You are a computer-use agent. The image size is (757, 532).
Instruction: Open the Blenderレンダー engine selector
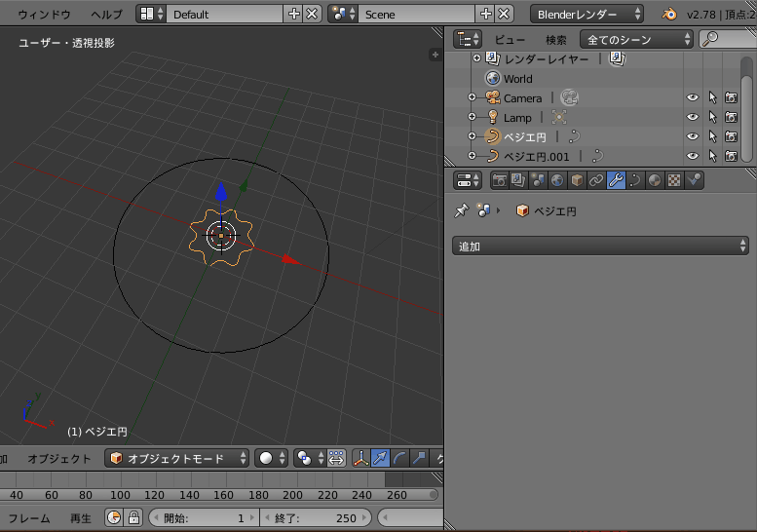click(587, 14)
